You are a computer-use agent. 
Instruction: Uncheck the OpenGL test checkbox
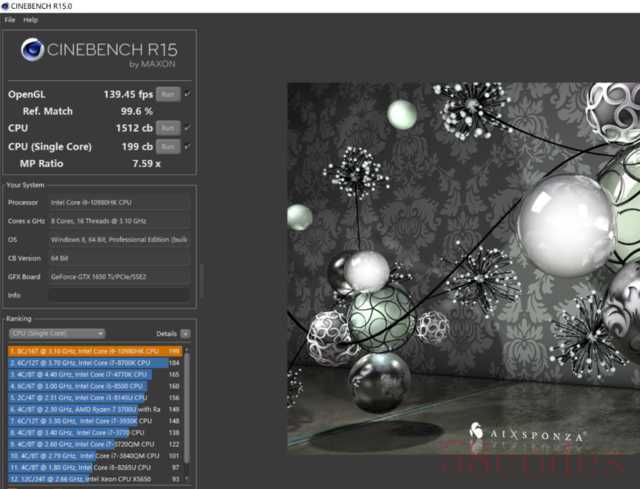click(187, 93)
